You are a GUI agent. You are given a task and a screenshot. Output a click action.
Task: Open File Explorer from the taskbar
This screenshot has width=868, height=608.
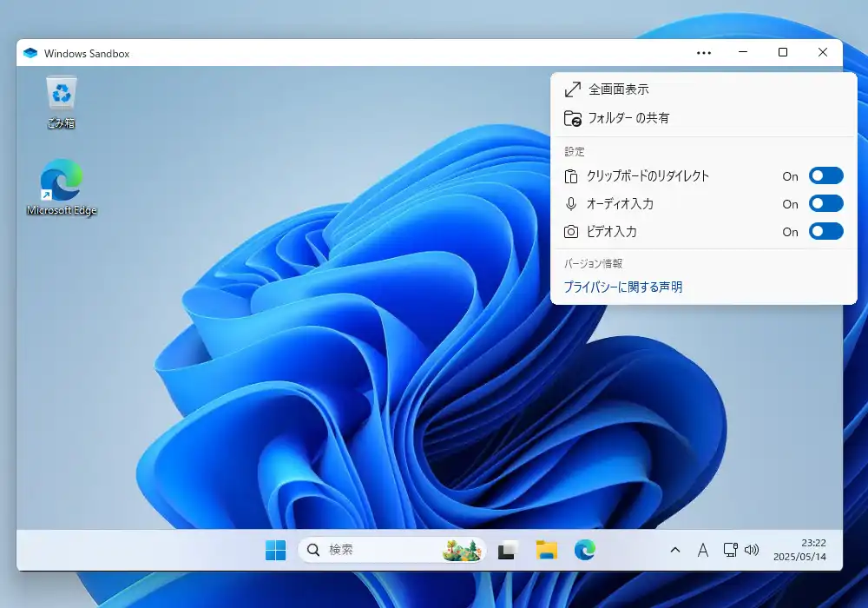[x=546, y=550]
